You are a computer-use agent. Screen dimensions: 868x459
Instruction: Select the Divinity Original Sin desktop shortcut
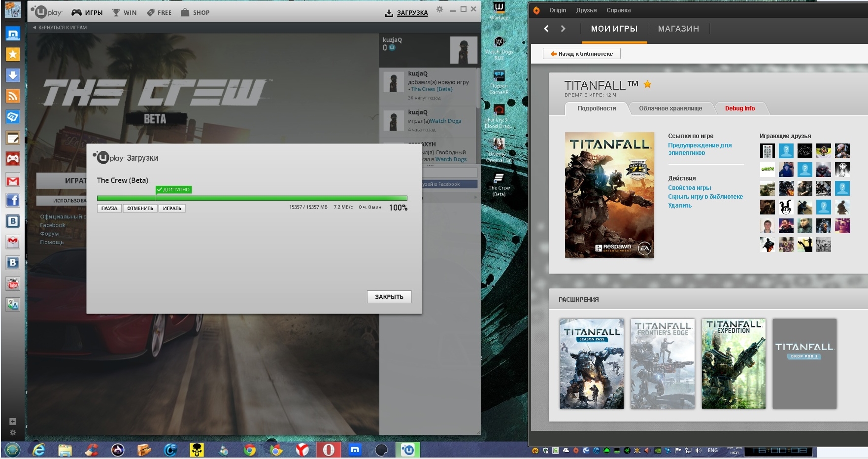tap(499, 150)
